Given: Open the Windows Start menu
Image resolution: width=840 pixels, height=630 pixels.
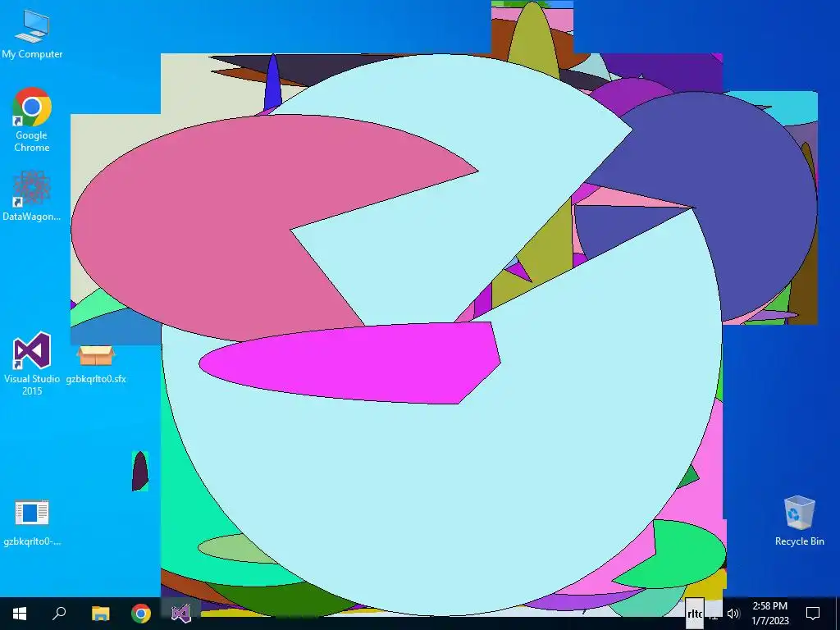Looking at the screenshot, I should point(20,614).
